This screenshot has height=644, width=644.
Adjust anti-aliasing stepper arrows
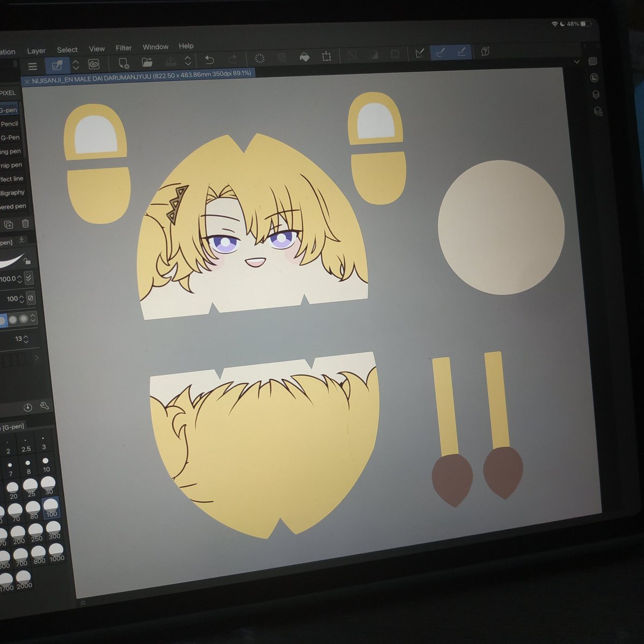[33, 318]
